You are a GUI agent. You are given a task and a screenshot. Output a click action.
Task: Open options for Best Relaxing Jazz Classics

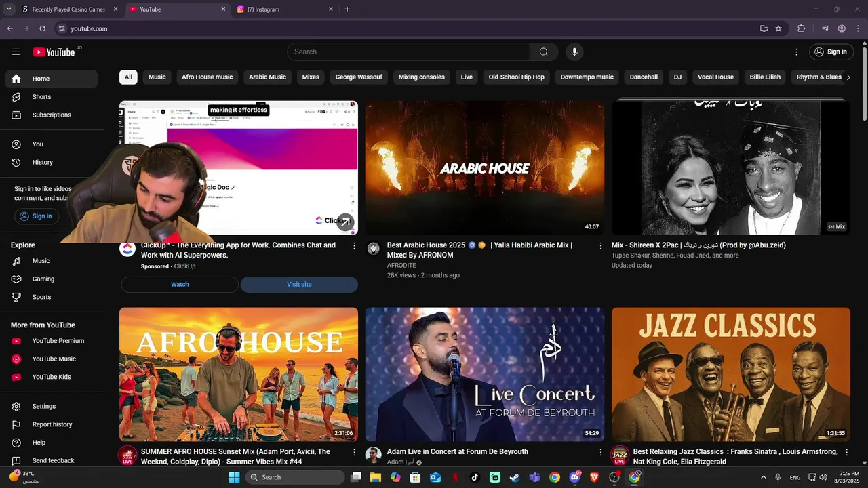pos(846,452)
